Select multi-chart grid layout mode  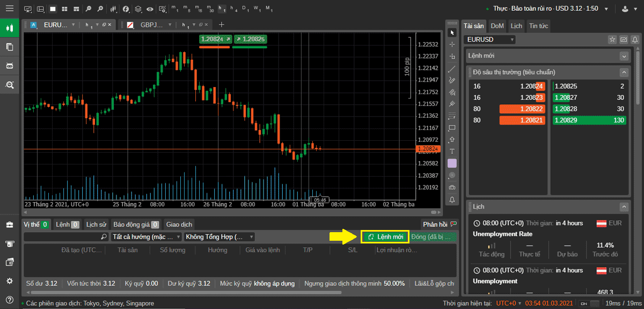coord(65,9)
